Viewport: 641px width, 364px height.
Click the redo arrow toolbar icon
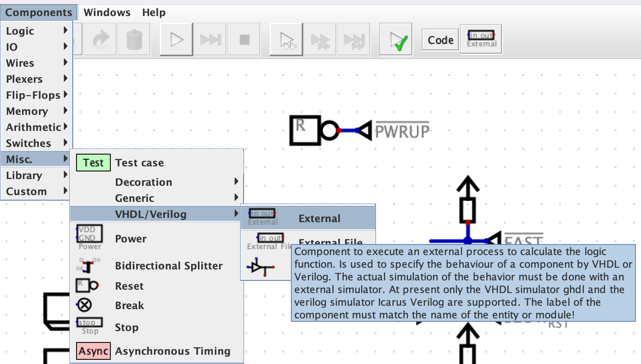click(x=101, y=40)
